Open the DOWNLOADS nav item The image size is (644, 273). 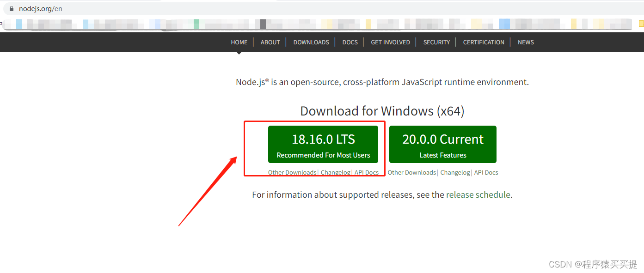[311, 42]
